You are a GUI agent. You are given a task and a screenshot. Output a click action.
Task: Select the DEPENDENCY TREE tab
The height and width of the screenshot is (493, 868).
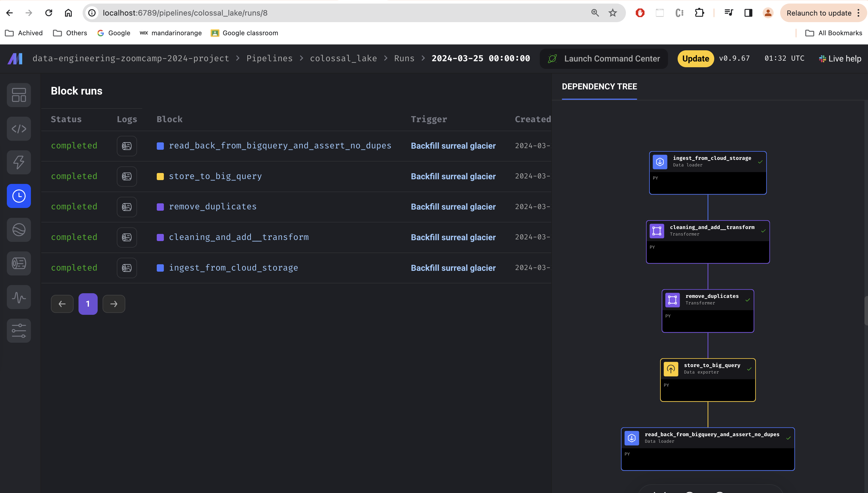click(x=599, y=87)
